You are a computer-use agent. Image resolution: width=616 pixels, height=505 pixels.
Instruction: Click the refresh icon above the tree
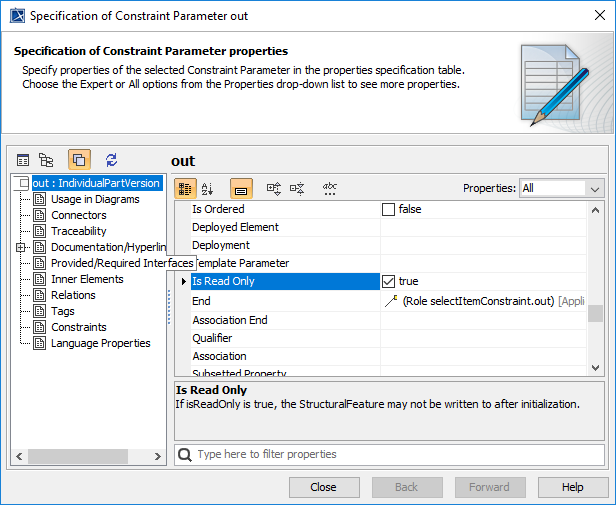point(111,160)
